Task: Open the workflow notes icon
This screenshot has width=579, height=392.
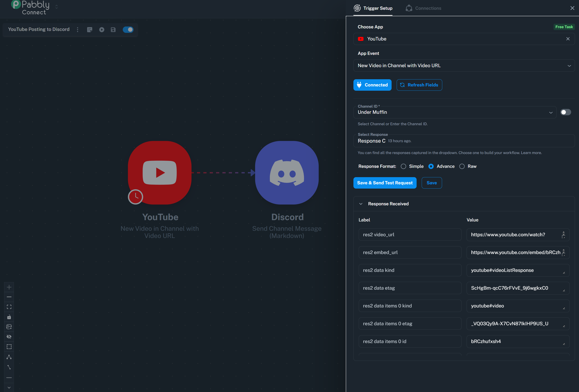Action: (x=90, y=30)
